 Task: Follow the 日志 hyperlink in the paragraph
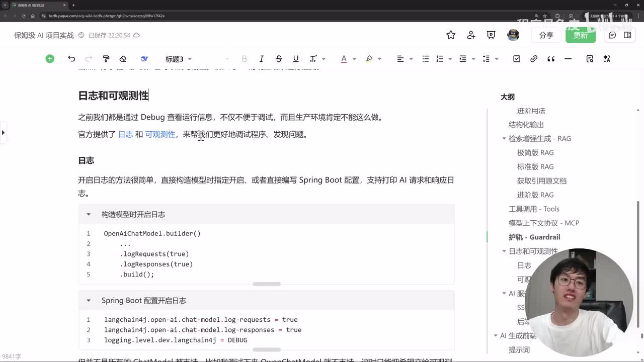[126, 134]
